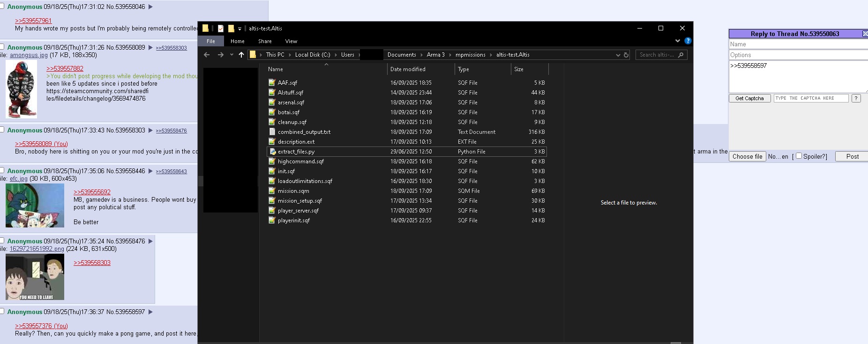
Task: Open the View ribbon tab
Action: [291, 41]
